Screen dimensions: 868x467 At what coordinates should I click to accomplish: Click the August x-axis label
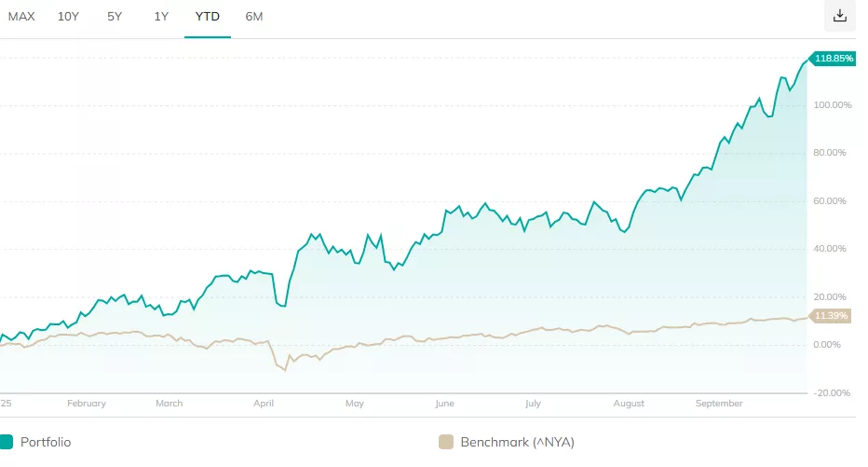629,404
